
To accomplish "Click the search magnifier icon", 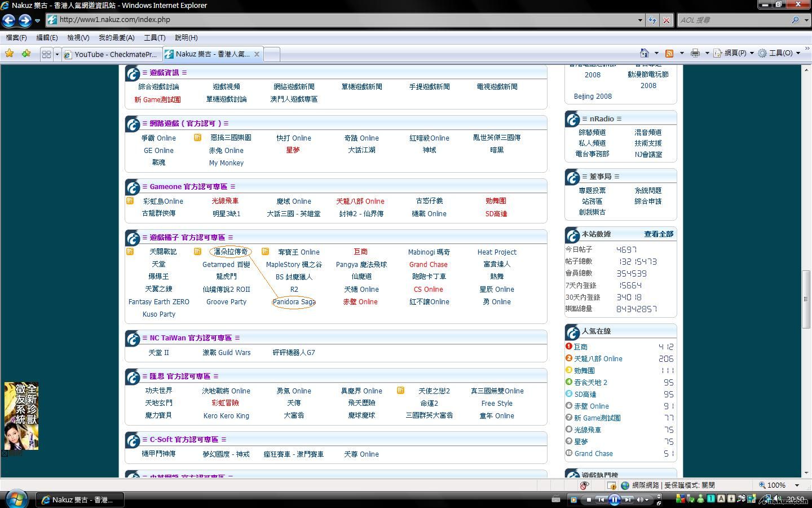I will pyautogui.click(x=795, y=20).
